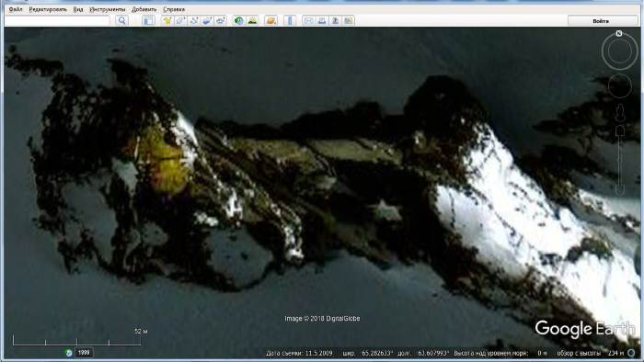Add a placemark with the pushpin icon
Screen dimensions: 644x362
167,20
